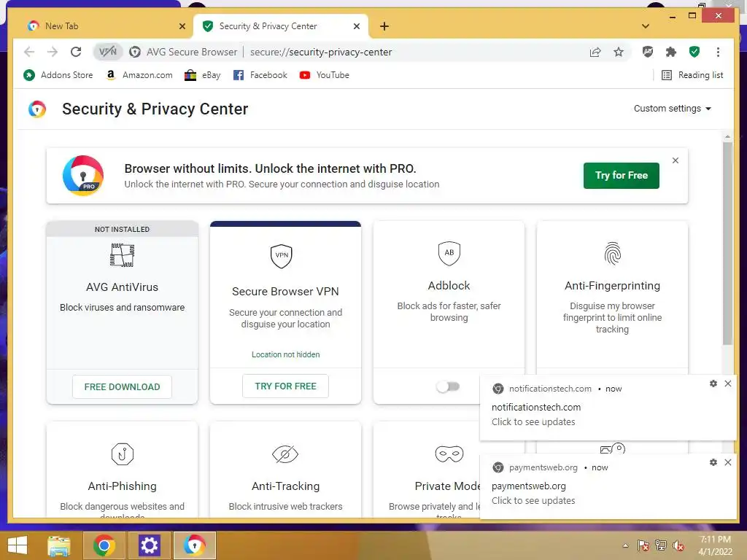Open the browser three-dot menu
The height and width of the screenshot is (560, 747).
click(x=718, y=52)
